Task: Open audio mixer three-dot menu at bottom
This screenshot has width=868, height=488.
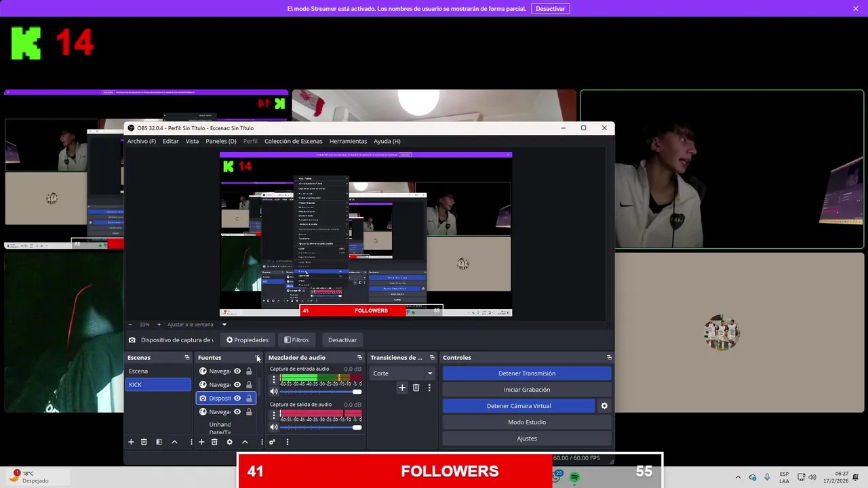Action: click(x=287, y=442)
